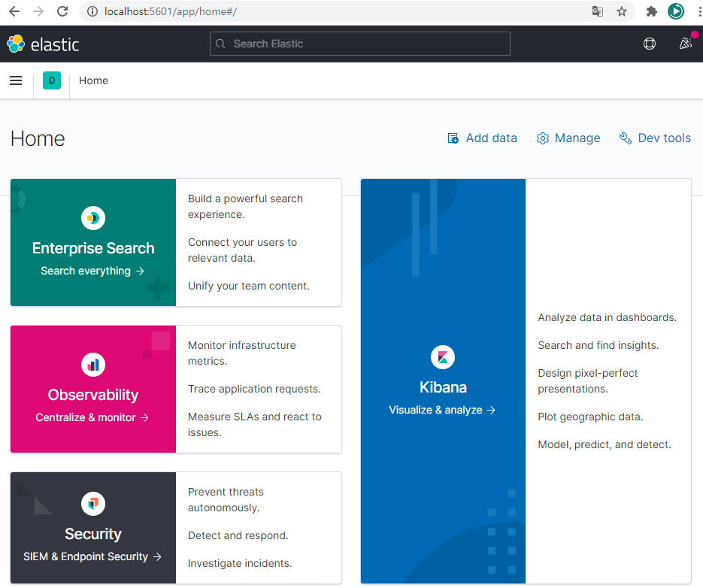Click the search magnifier icon
703x588 pixels.
pyautogui.click(x=220, y=44)
